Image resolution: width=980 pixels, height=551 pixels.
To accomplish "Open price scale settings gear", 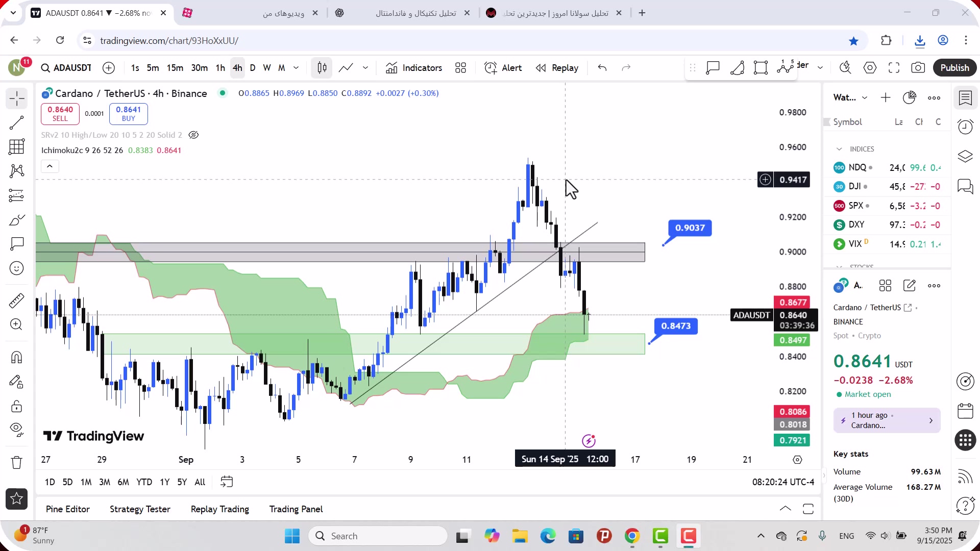I will tap(797, 460).
